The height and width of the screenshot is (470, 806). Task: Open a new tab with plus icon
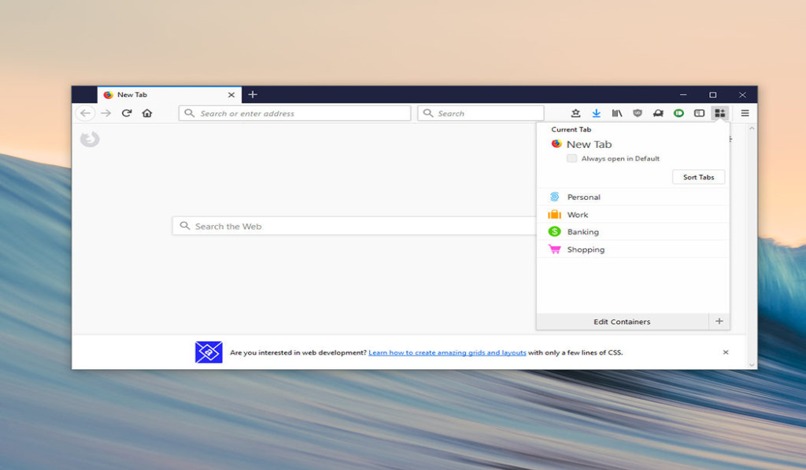click(x=252, y=95)
